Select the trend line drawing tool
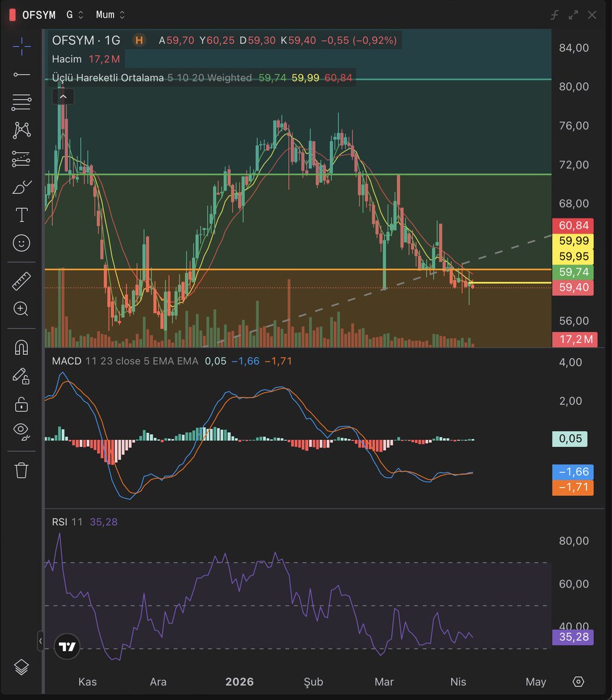Viewport: 612px width, 700px height. click(22, 74)
